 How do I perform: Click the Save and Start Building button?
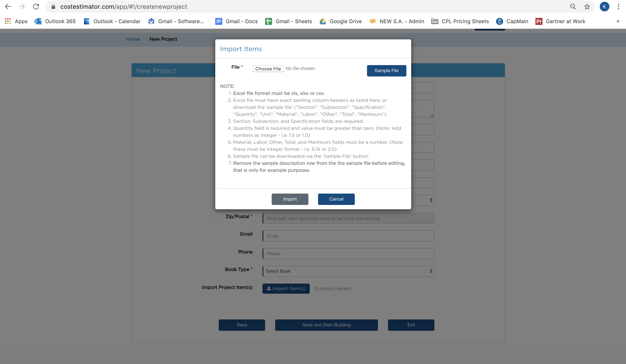[326, 325]
